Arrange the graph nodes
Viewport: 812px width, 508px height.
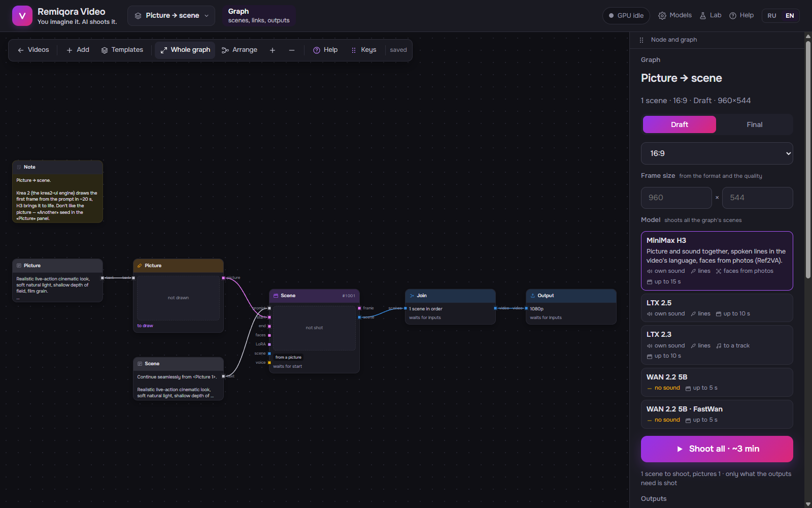pyautogui.click(x=240, y=50)
